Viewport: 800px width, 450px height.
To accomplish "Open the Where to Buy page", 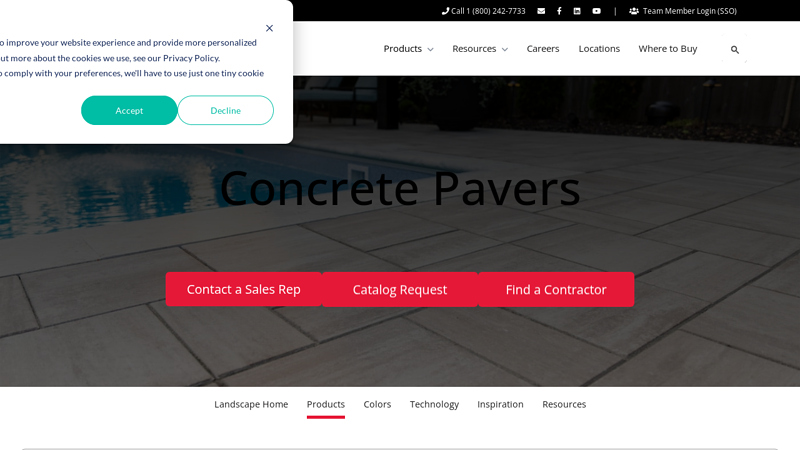I will 667,48.
